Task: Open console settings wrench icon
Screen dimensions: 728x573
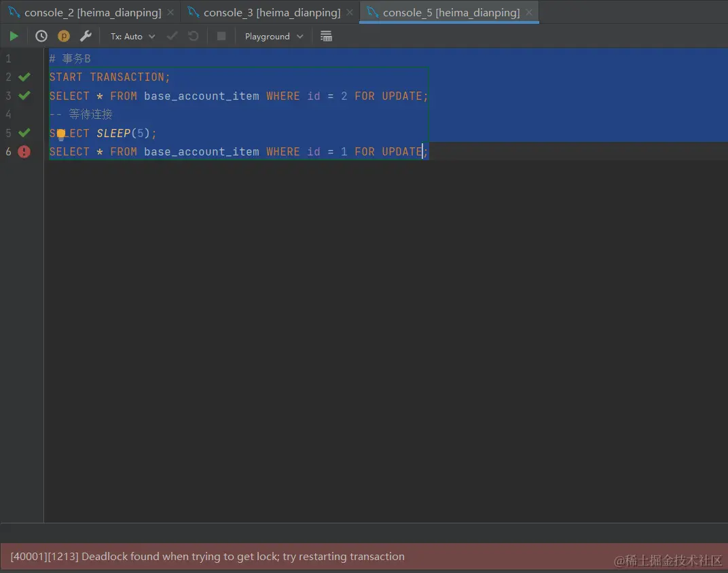Action: [x=86, y=36]
